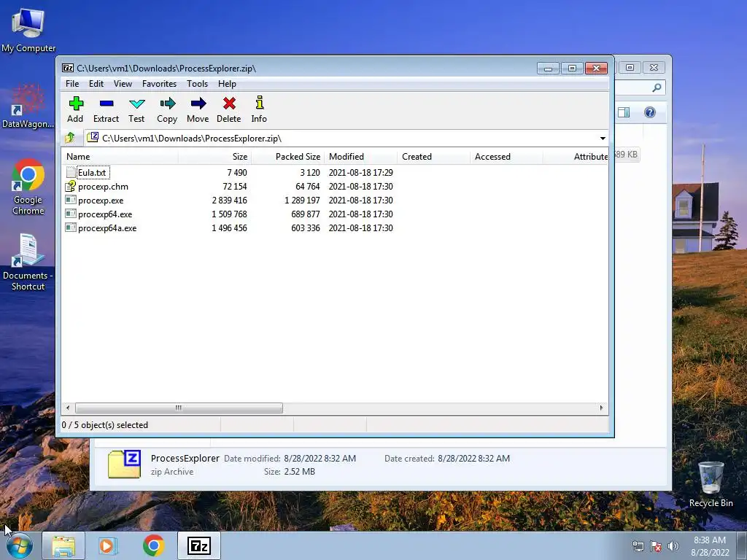The width and height of the screenshot is (747, 560).
Task: Open the Windows Start menu
Action: [x=20, y=545]
